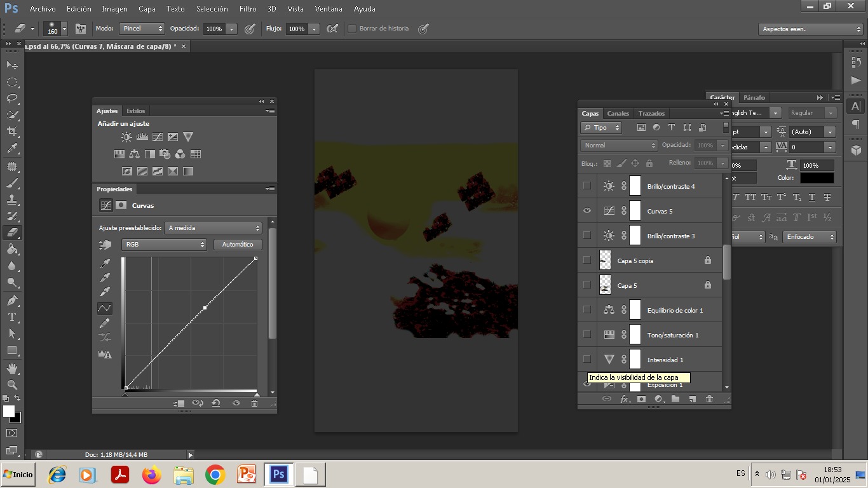Click the Inicio start button
This screenshot has width=868, height=488.
(18, 475)
